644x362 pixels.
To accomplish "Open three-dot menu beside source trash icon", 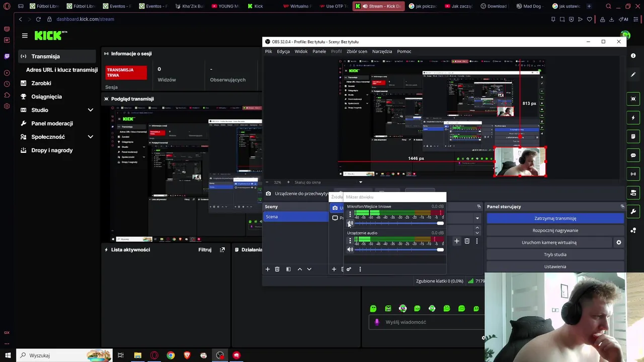I will click(x=476, y=241).
